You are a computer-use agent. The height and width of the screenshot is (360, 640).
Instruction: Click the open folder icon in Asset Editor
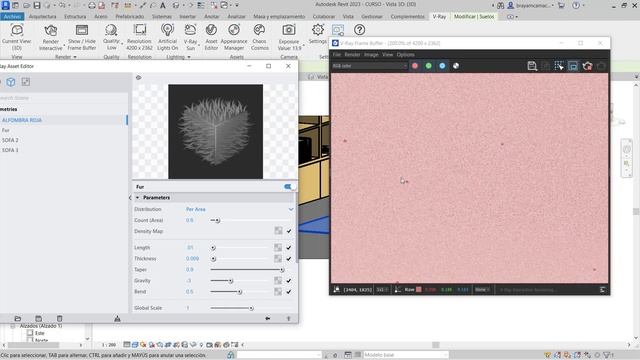(x=18, y=318)
